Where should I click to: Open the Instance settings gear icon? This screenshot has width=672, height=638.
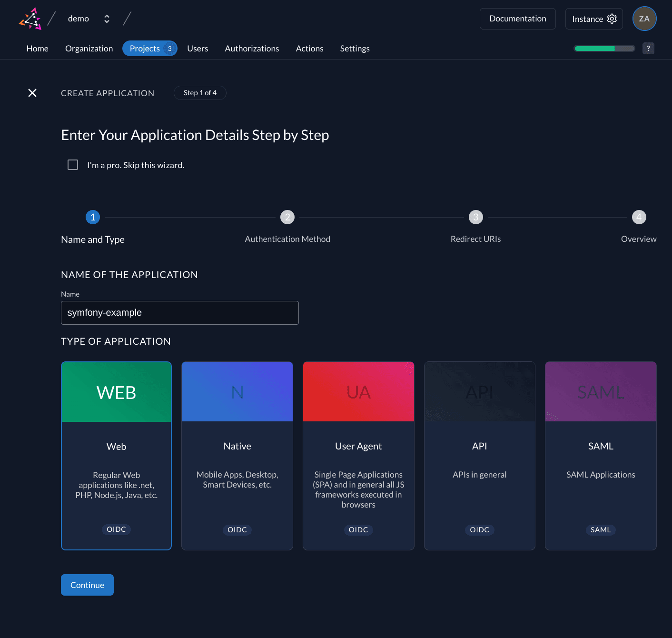(x=612, y=19)
